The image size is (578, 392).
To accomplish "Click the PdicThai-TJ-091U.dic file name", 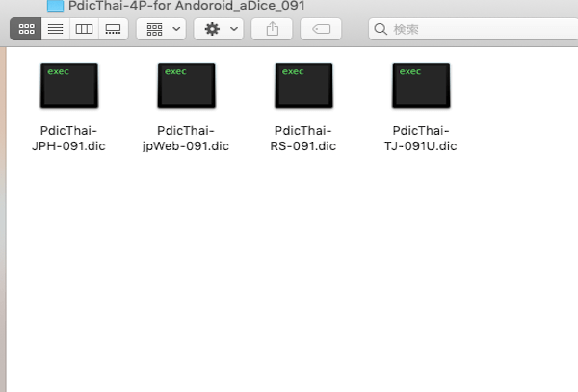I will click(x=421, y=139).
